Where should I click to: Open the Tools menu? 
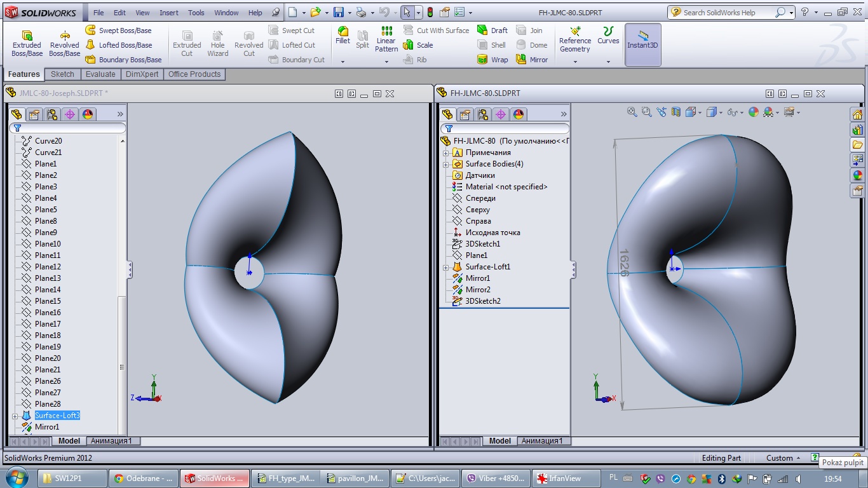(x=196, y=13)
